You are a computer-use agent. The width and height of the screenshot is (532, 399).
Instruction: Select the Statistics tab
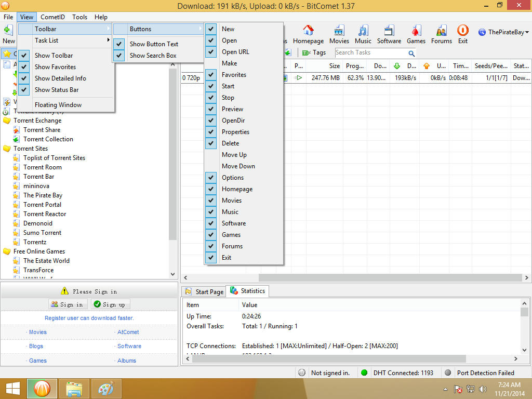pos(248,291)
